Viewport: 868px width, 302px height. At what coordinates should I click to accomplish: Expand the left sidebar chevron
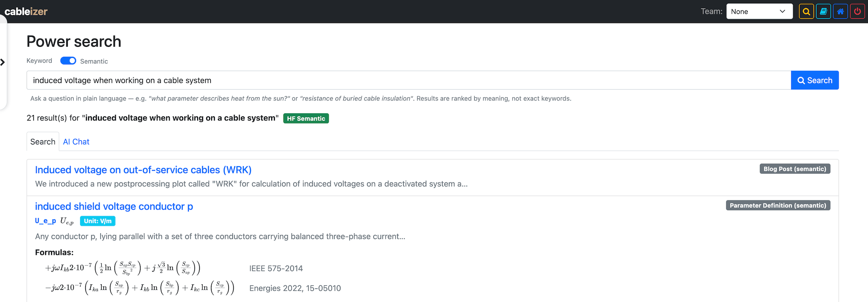tap(3, 62)
